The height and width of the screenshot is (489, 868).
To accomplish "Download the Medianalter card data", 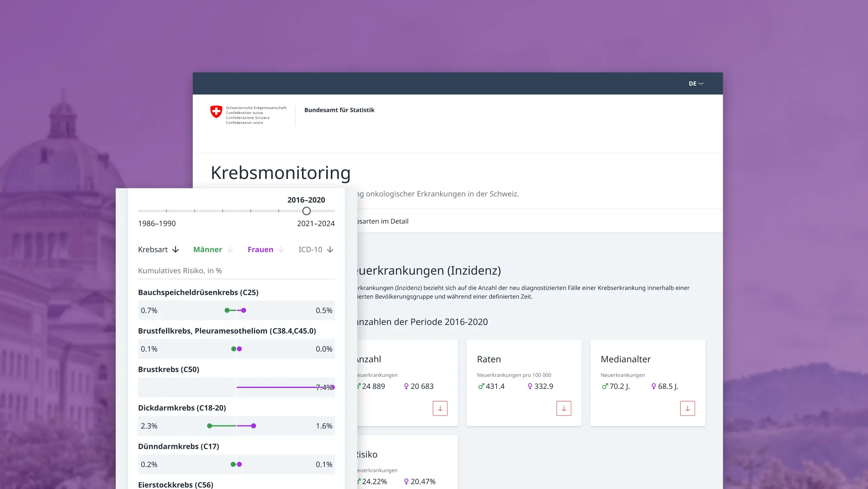I will 687,408.
